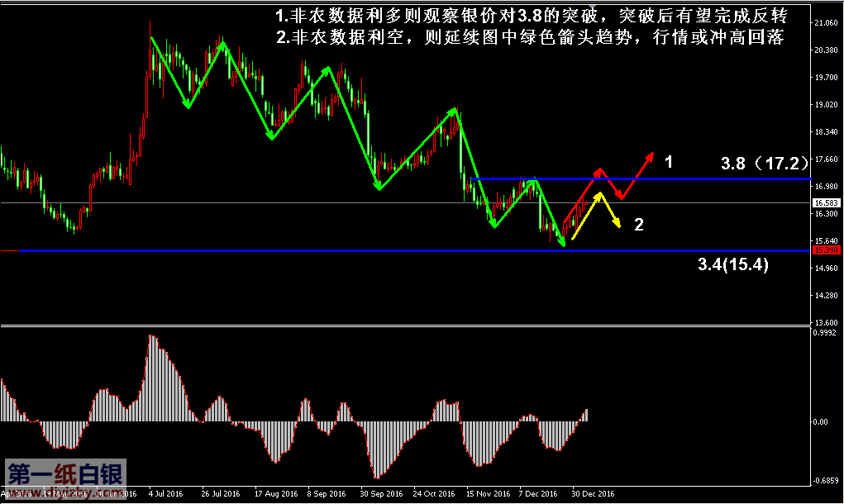Click the 0.9992 indicator scale value
The width and height of the screenshot is (844, 504).
pyautogui.click(x=826, y=332)
